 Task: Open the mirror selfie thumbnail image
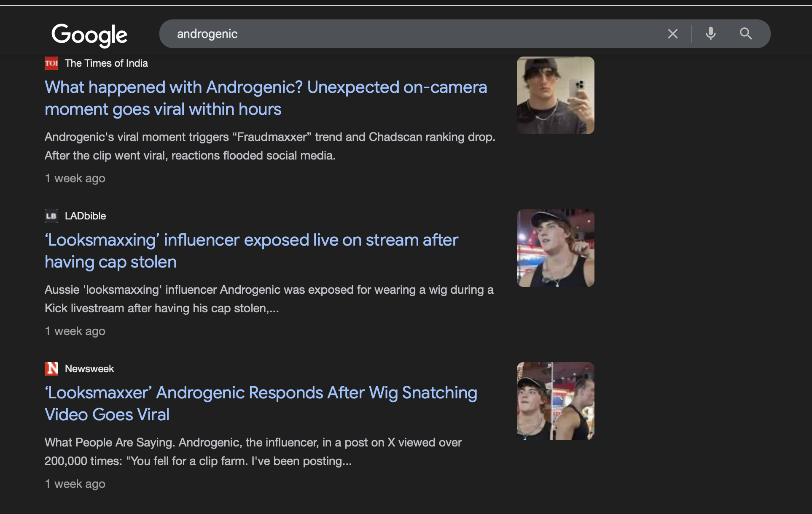click(x=556, y=95)
